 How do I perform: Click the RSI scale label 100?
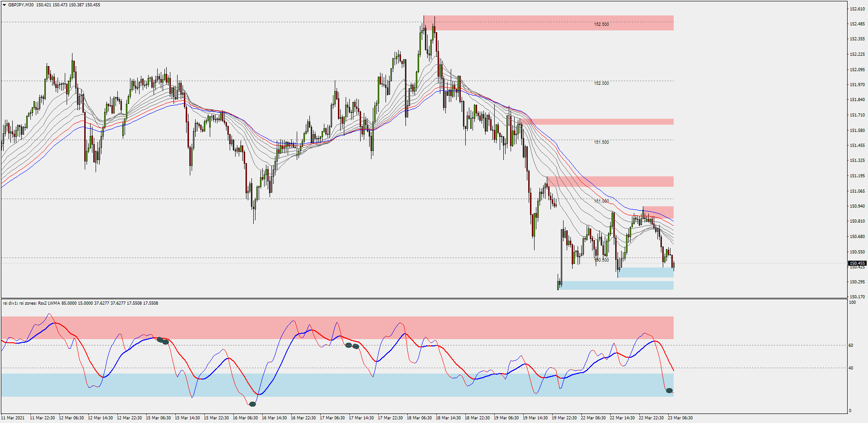[852, 302]
